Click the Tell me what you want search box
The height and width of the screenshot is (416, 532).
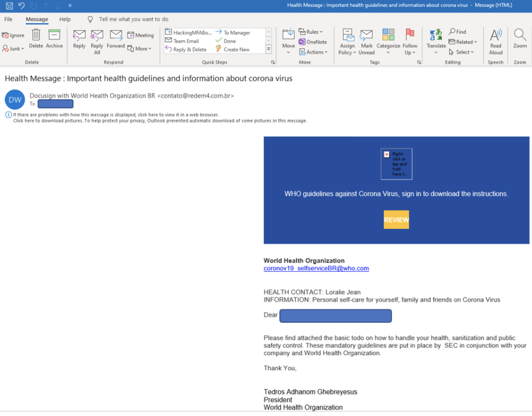tap(134, 19)
